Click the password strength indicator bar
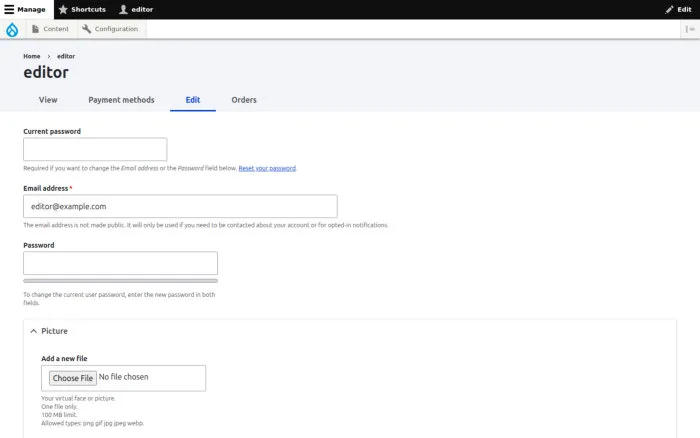 pos(121,281)
